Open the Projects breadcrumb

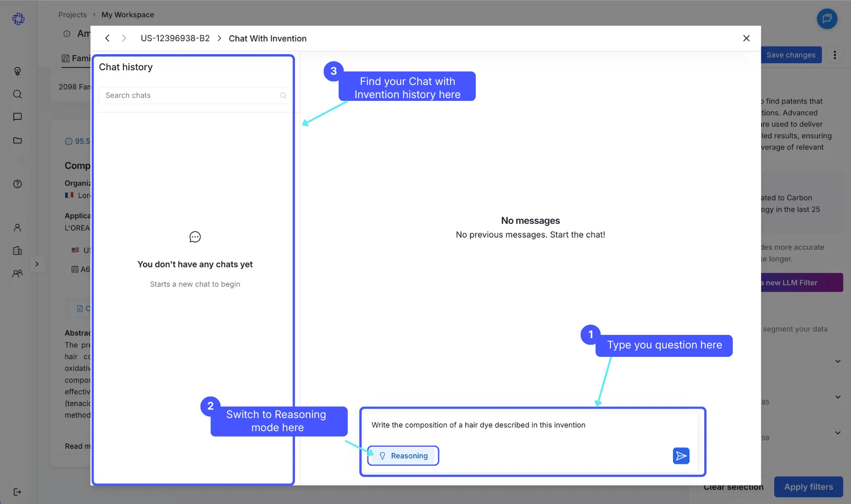72,14
